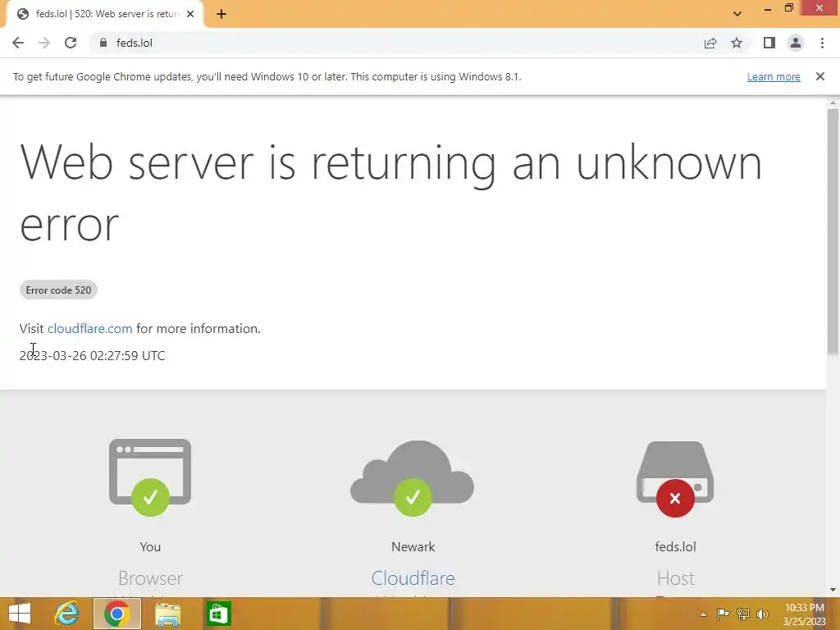The width and height of the screenshot is (840, 630).
Task: Open File Explorer from taskbar
Action: pyautogui.click(x=167, y=614)
